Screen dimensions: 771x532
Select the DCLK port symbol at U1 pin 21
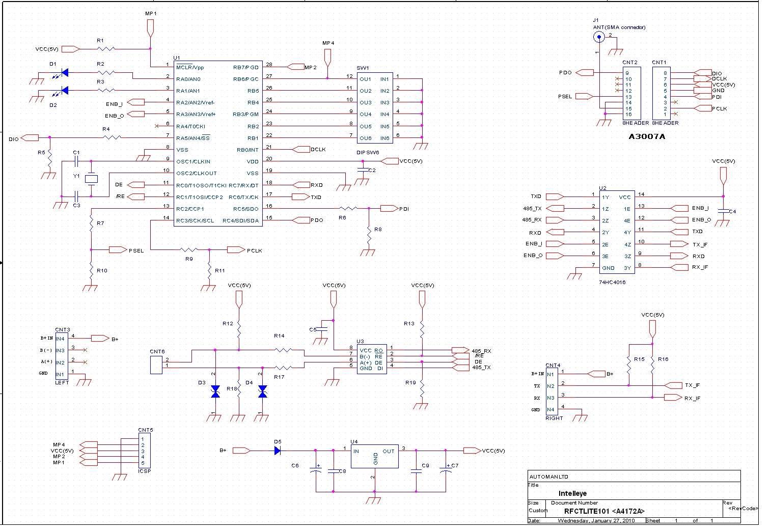click(x=300, y=149)
